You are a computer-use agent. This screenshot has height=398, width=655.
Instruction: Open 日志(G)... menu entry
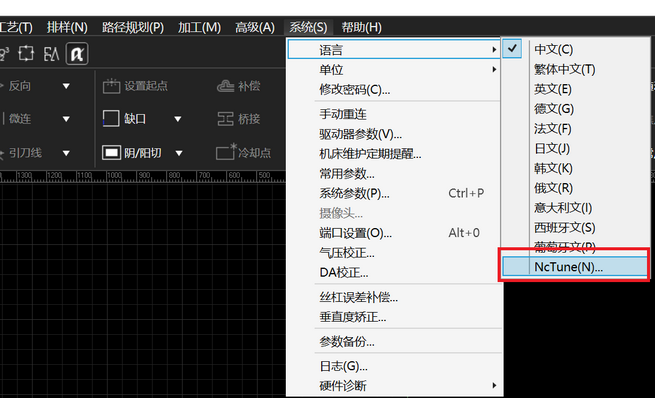pos(394,366)
